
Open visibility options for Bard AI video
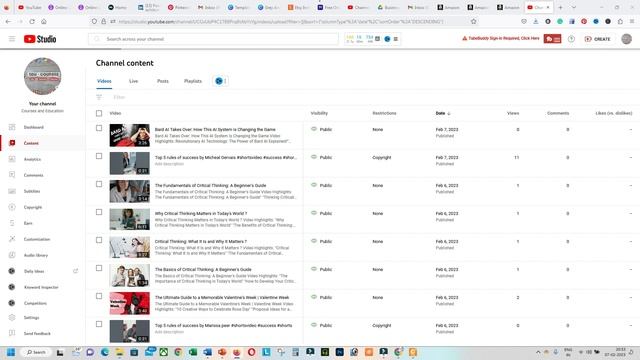(x=322, y=129)
